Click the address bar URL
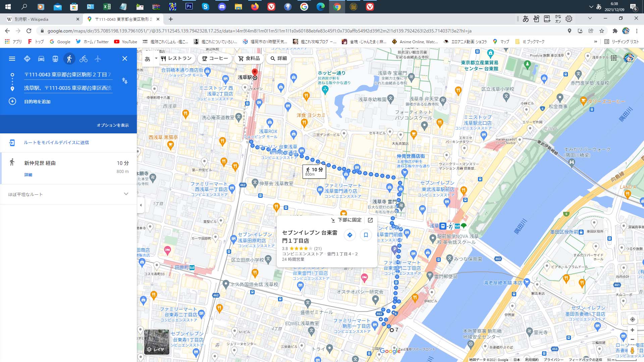 tap(259, 31)
